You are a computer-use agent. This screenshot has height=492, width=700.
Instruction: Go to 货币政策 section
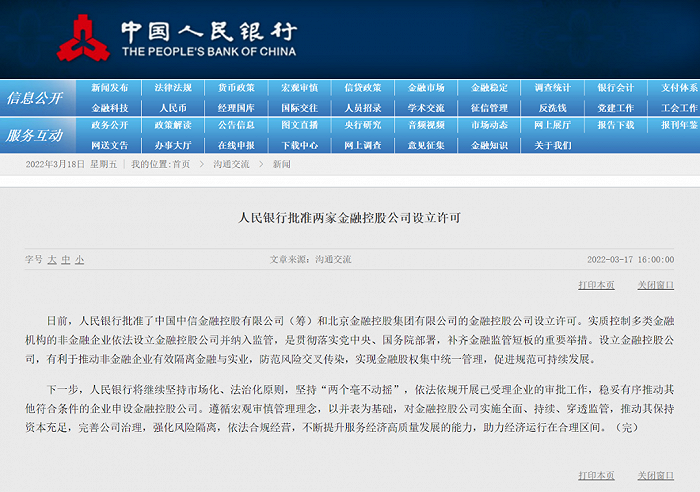(x=236, y=88)
